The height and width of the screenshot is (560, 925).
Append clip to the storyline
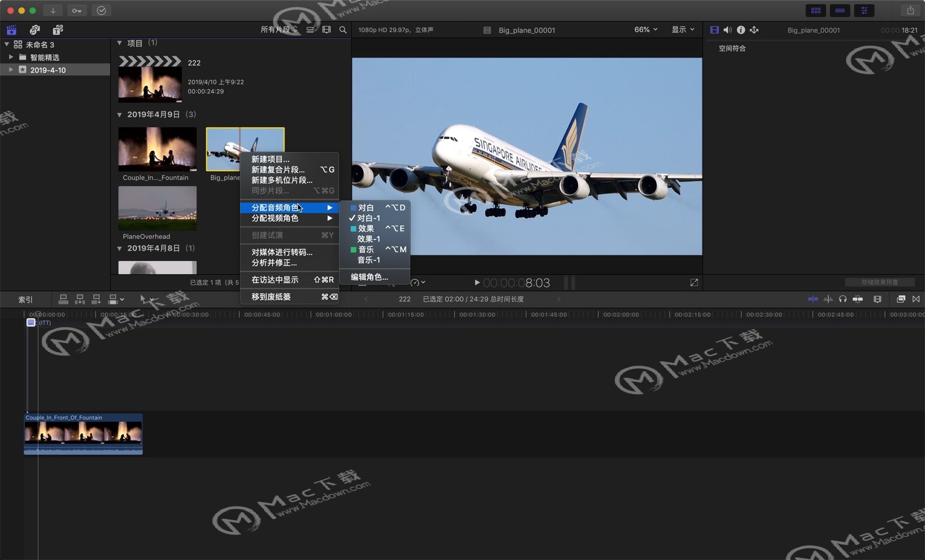click(x=96, y=299)
